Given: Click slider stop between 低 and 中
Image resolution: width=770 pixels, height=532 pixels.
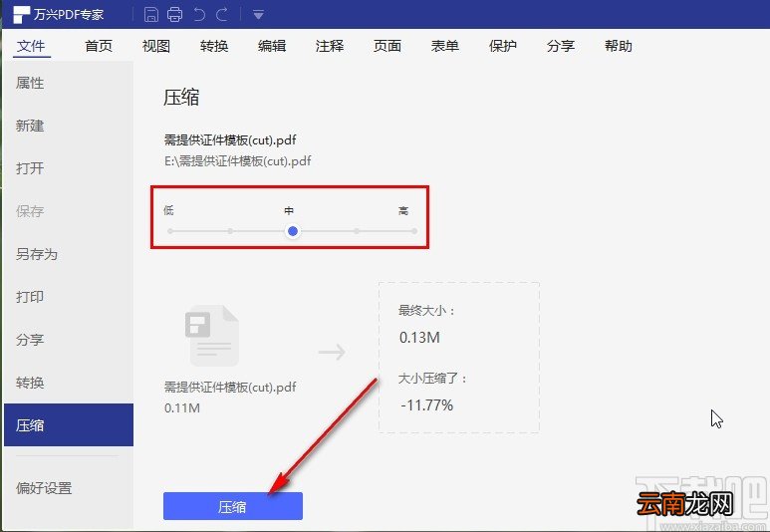Looking at the screenshot, I should 230,231.
